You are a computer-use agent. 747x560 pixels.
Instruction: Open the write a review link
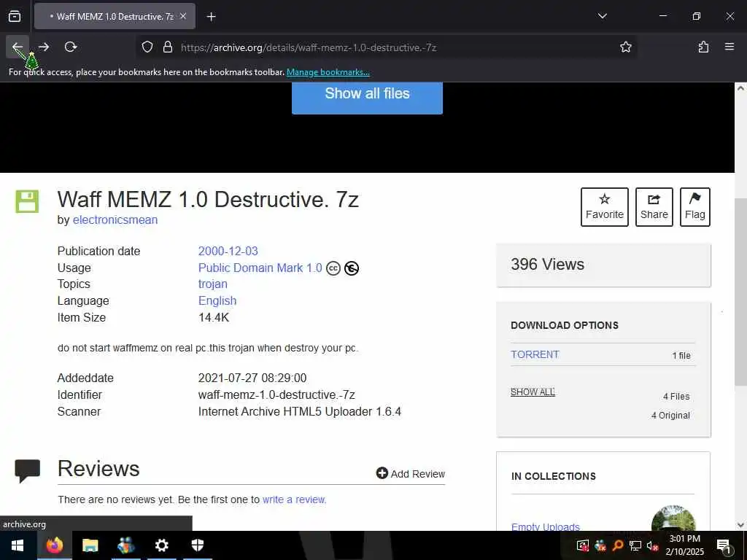tap(294, 499)
